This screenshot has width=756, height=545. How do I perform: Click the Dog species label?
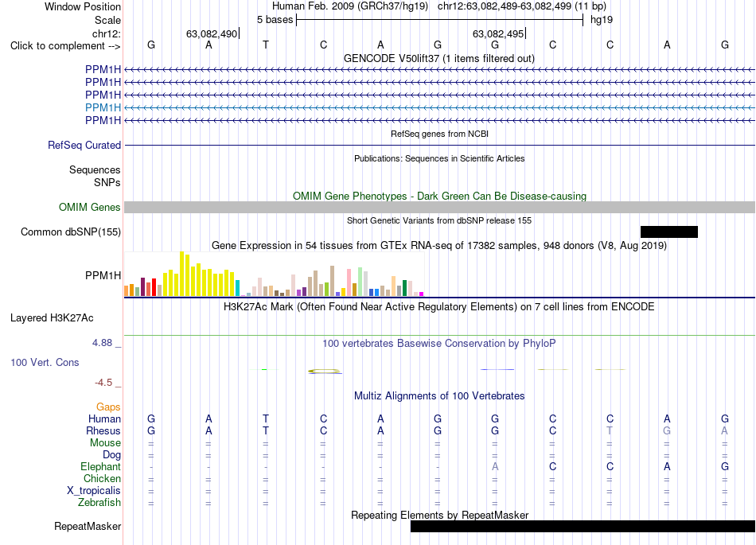point(111,455)
